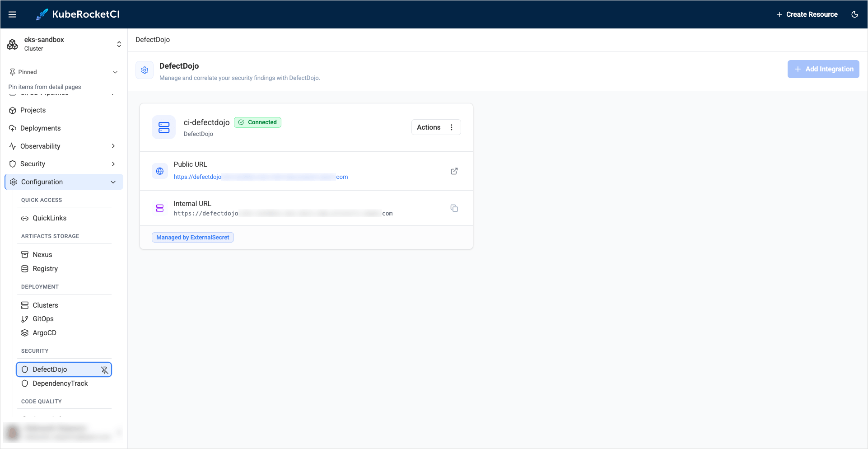This screenshot has width=868, height=449.
Task: Copy the Internal URL
Action: [454, 208]
